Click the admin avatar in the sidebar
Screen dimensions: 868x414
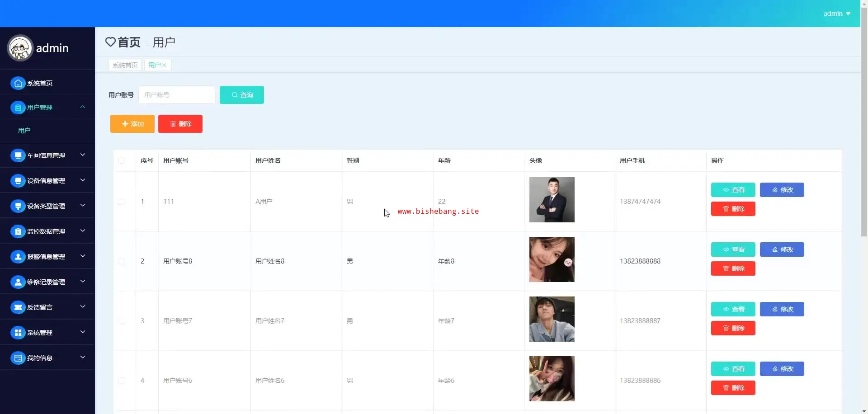20,48
